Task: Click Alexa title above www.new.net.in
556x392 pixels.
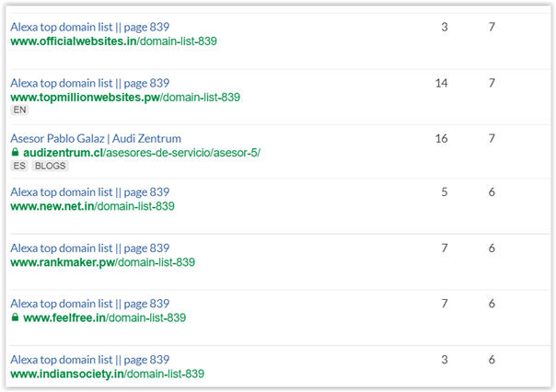Action: click(x=89, y=192)
